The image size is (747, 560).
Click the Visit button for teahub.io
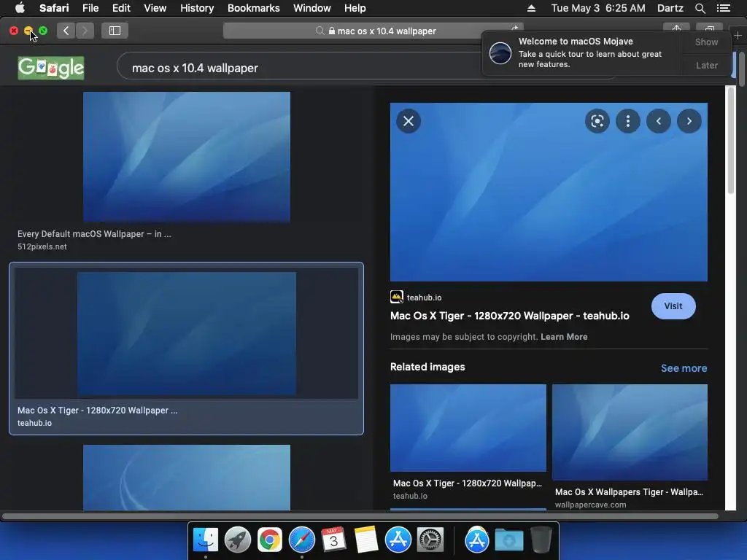(x=673, y=306)
